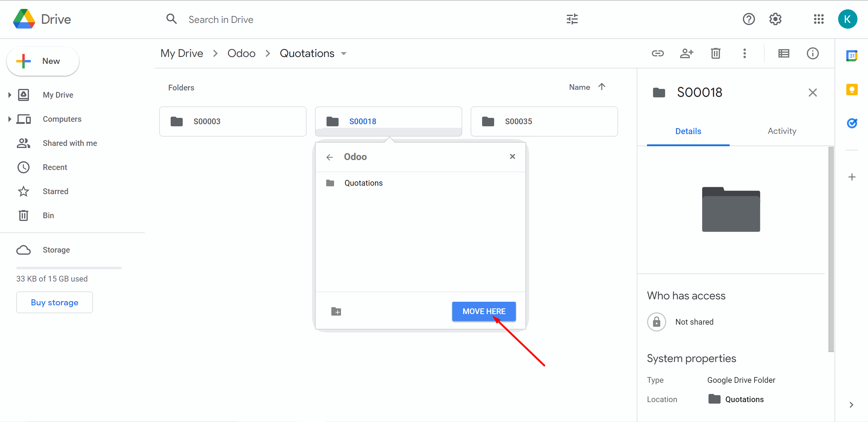The image size is (868, 422).
Task: Go to Odoo breadcrumb
Action: (241, 53)
